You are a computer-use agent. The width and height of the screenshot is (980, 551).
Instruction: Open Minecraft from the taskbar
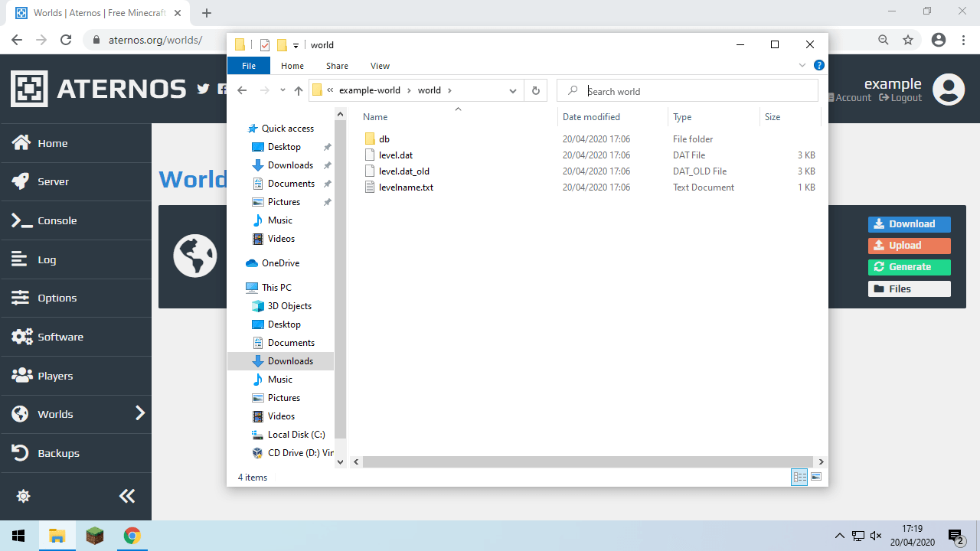tap(94, 536)
